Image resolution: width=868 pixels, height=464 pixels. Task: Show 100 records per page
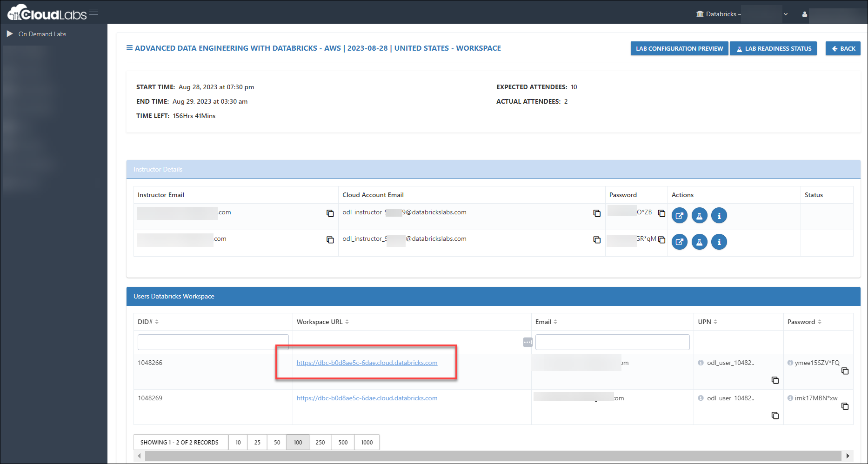(x=298, y=442)
